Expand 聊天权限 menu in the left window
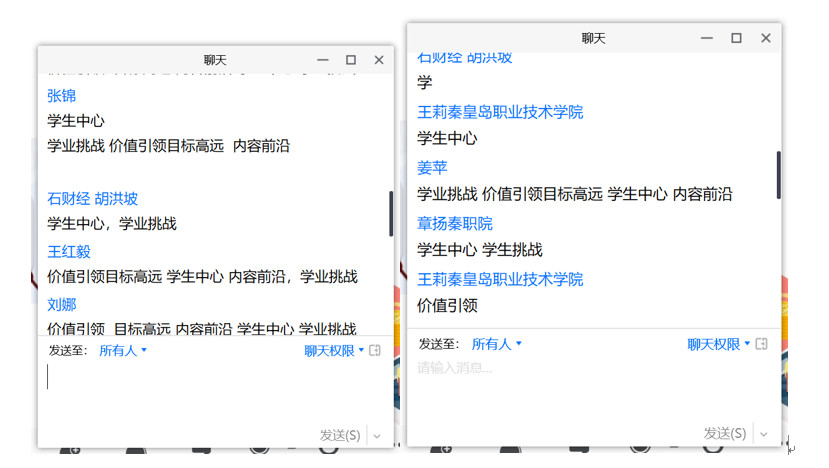The width and height of the screenshot is (829, 468). pyautogui.click(x=334, y=351)
